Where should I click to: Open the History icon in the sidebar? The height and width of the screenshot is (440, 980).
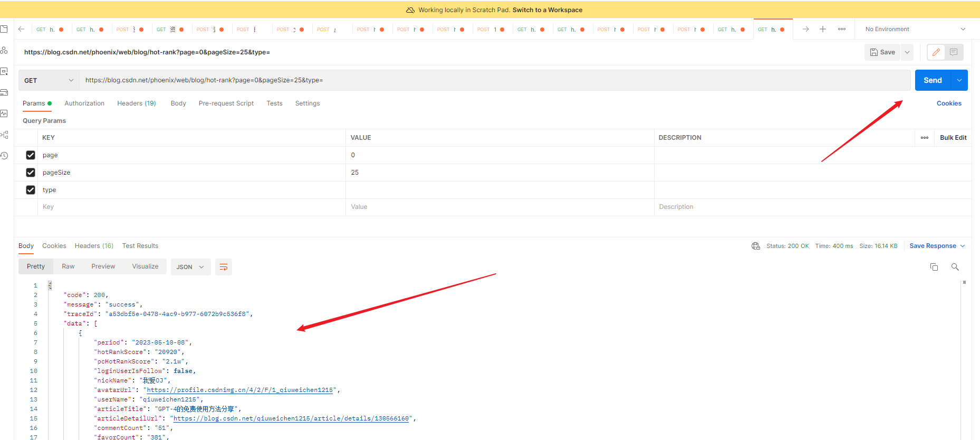(x=4, y=156)
